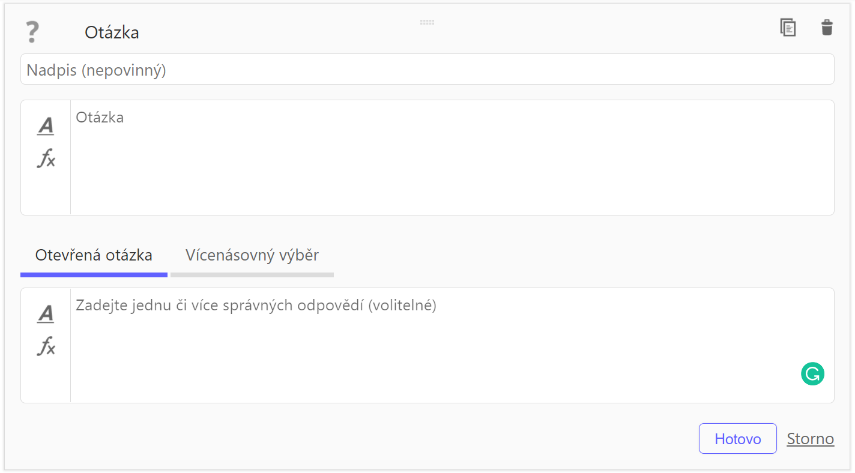The height and width of the screenshot is (473, 855).
Task: Click the duplicate question icon
Action: 787,27
